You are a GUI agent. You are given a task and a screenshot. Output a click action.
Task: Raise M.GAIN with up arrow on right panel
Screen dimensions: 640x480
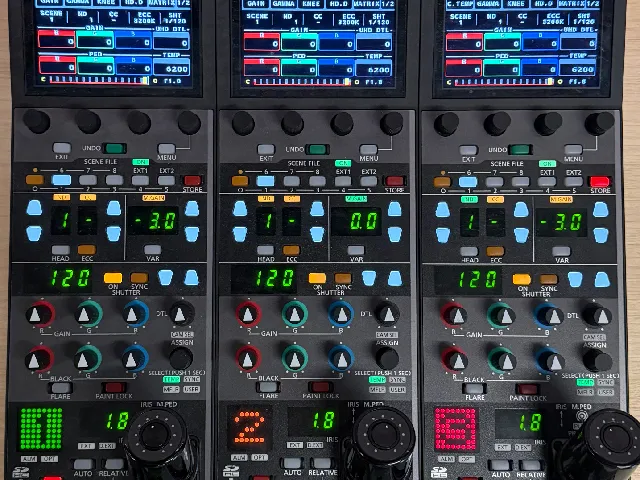(600, 209)
